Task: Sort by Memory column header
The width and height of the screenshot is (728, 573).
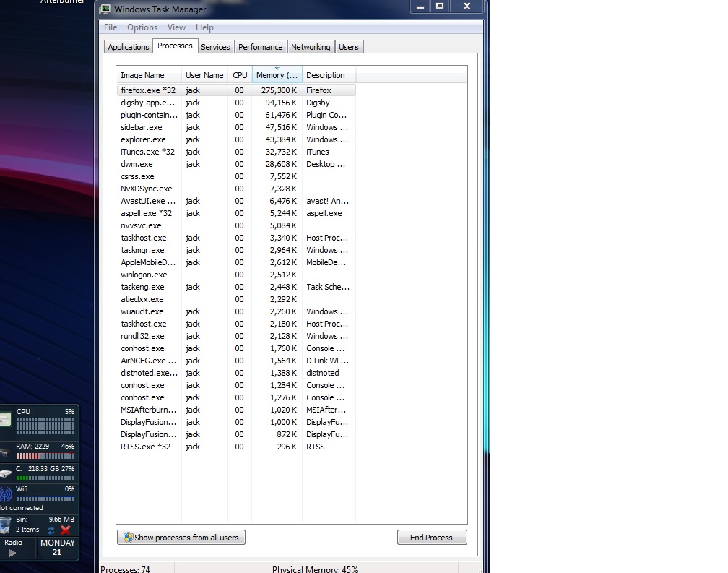Action: tap(277, 75)
